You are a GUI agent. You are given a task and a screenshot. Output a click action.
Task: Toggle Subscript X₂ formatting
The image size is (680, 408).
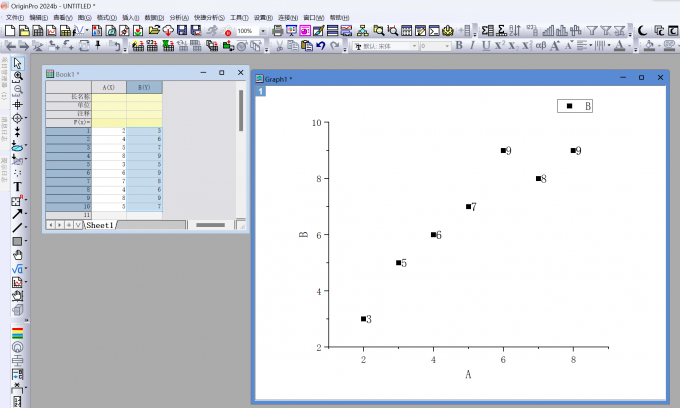[513, 46]
